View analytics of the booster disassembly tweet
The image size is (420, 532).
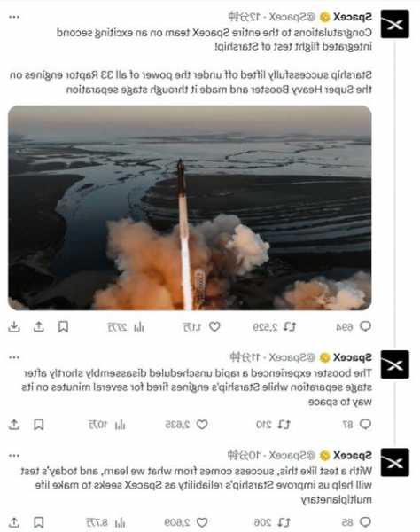pos(120,425)
